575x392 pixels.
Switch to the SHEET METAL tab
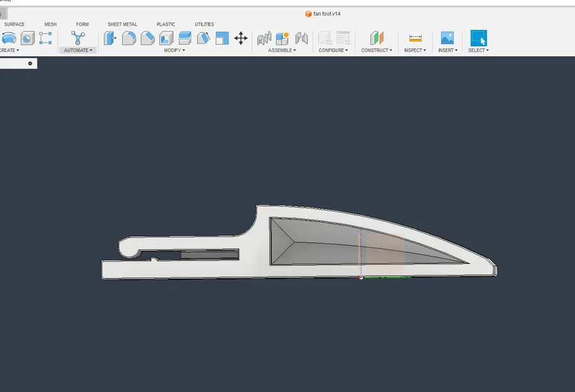coord(122,24)
